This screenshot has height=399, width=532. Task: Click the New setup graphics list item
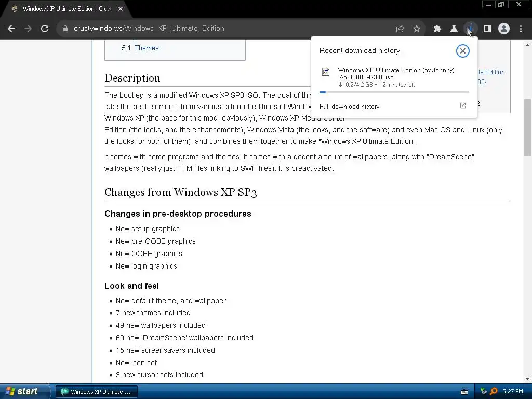[148, 229]
